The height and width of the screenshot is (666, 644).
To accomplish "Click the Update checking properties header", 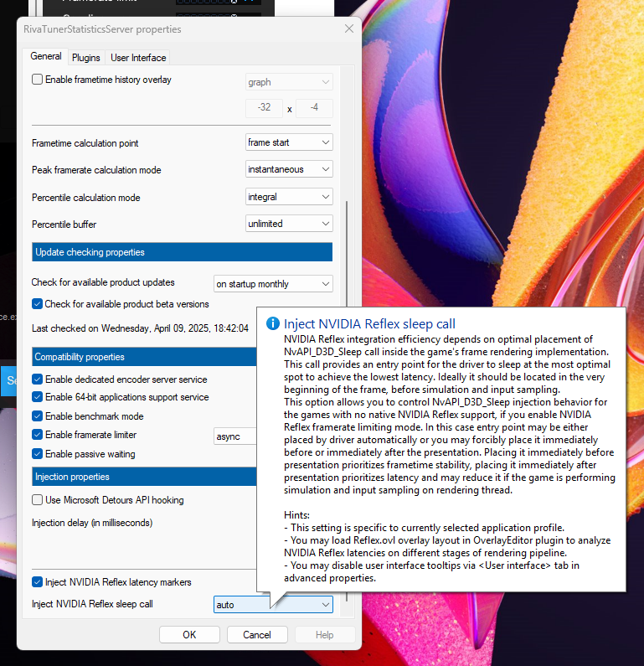I will (182, 252).
